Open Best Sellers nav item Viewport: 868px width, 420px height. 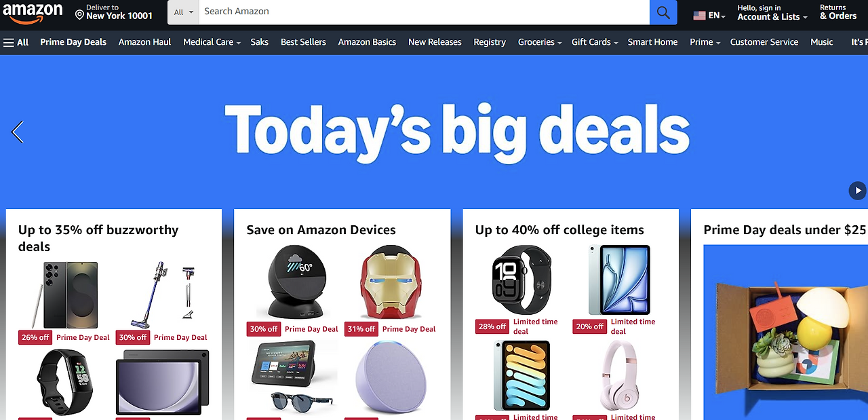coord(303,42)
